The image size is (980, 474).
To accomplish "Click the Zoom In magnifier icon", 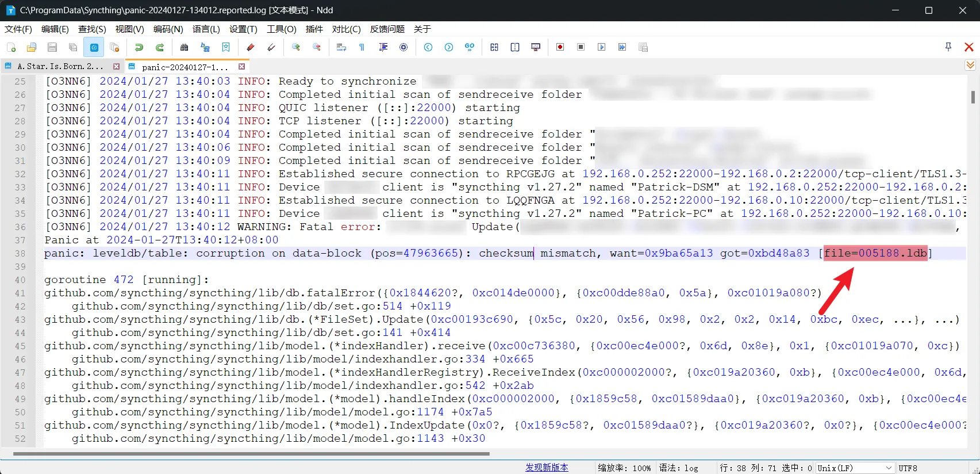I will tap(296, 47).
